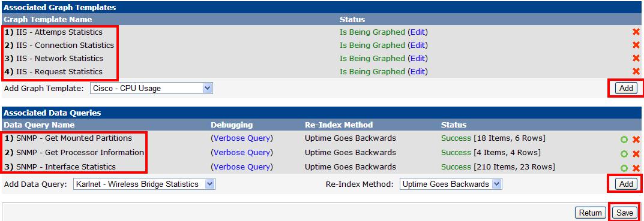Select the IIS - Request Statistics row text
This screenshot has height=221, width=644.
59,71
